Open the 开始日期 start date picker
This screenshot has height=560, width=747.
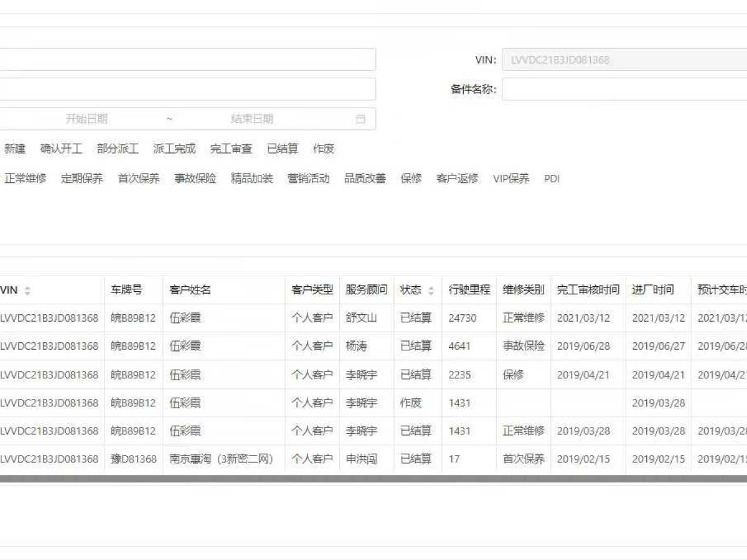(x=87, y=119)
